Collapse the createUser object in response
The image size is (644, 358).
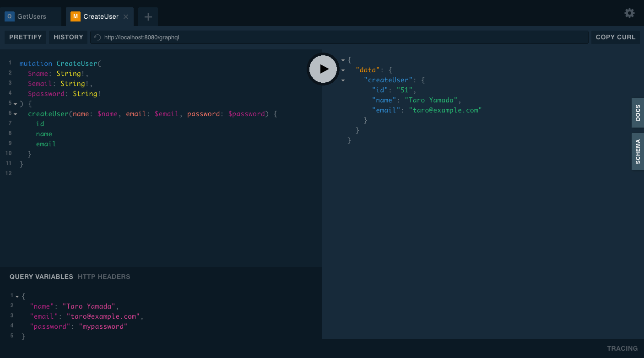pyautogui.click(x=342, y=80)
